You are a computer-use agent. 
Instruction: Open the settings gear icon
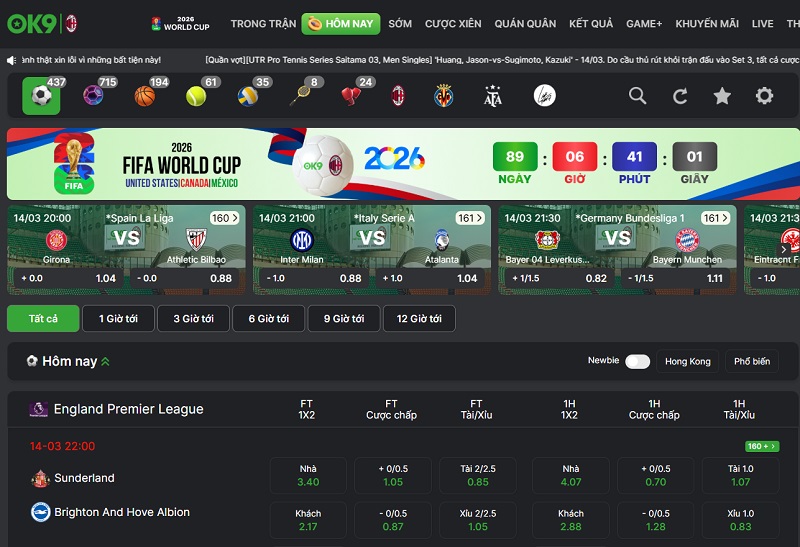point(764,96)
